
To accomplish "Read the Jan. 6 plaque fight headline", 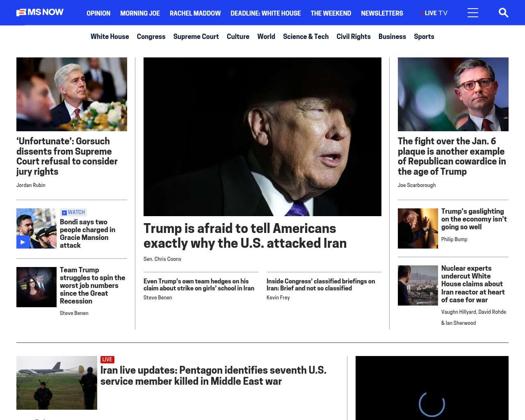I will 452,156.
